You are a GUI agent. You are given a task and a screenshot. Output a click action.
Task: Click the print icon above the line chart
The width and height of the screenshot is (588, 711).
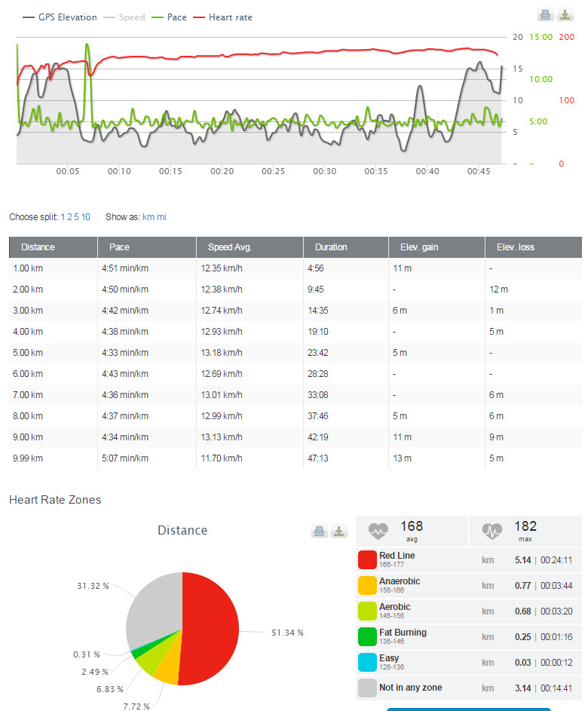pyautogui.click(x=546, y=15)
